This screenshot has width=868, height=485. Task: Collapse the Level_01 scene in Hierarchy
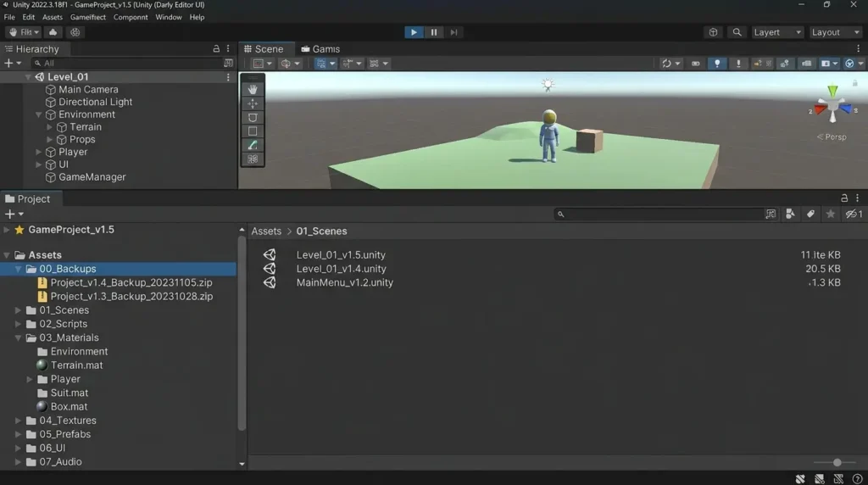coord(27,77)
